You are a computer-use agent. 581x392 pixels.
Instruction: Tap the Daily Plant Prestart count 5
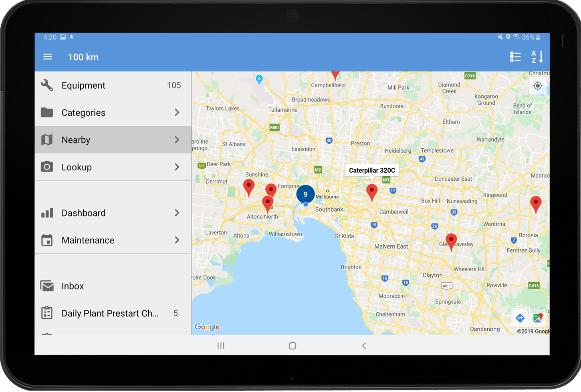pyautogui.click(x=176, y=313)
